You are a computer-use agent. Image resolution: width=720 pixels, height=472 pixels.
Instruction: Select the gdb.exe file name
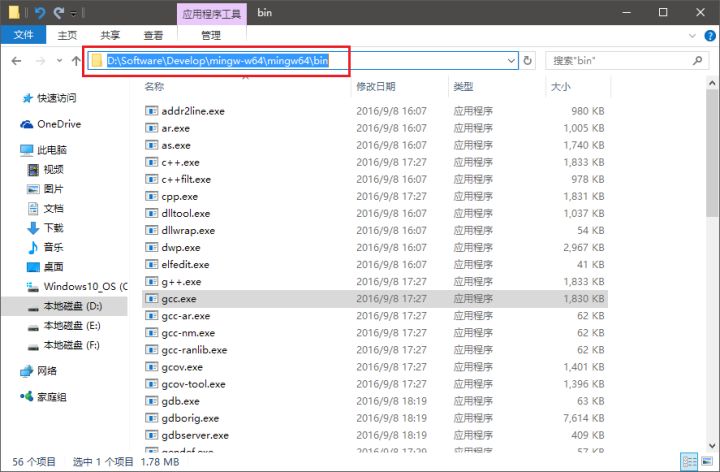click(x=180, y=401)
